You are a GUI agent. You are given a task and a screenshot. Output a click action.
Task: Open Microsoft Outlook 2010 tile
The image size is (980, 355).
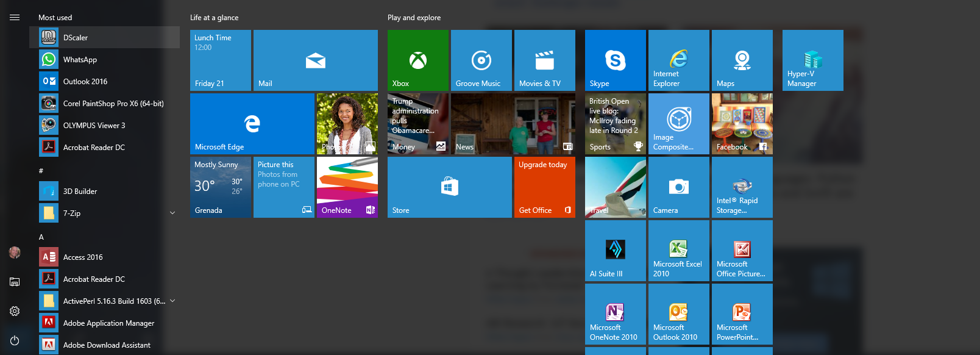tap(679, 314)
